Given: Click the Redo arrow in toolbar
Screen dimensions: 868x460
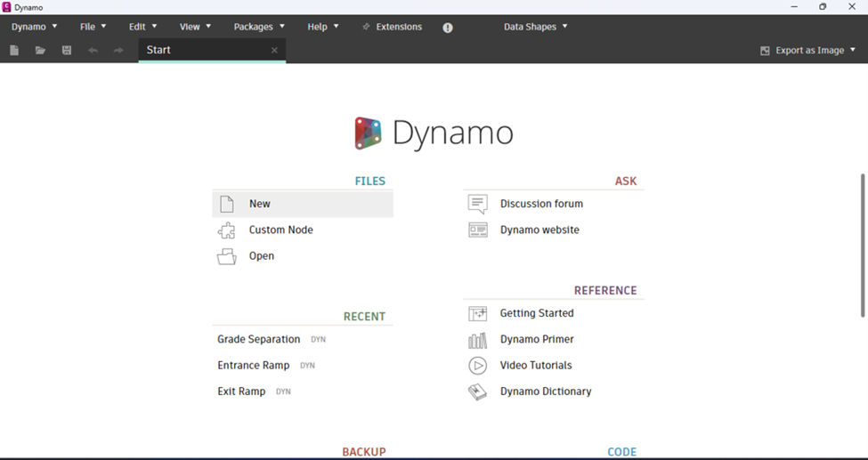Looking at the screenshot, I should point(118,51).
